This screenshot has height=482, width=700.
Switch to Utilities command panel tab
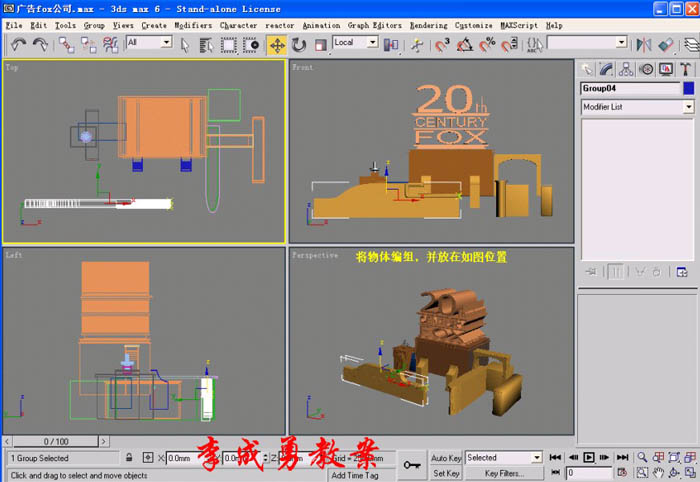pos(686,69)
